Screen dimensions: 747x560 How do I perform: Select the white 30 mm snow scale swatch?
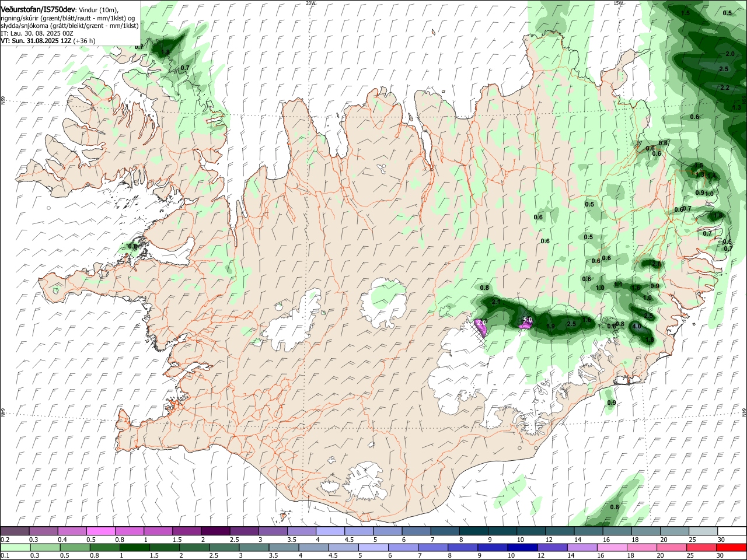[x=731, y=531]
